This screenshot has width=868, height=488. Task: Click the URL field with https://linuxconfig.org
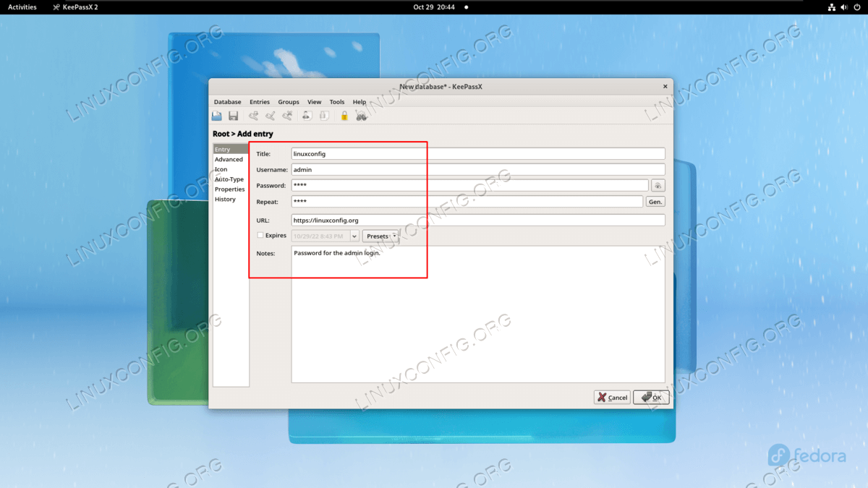pyautogui.click(x=478, y=220)
